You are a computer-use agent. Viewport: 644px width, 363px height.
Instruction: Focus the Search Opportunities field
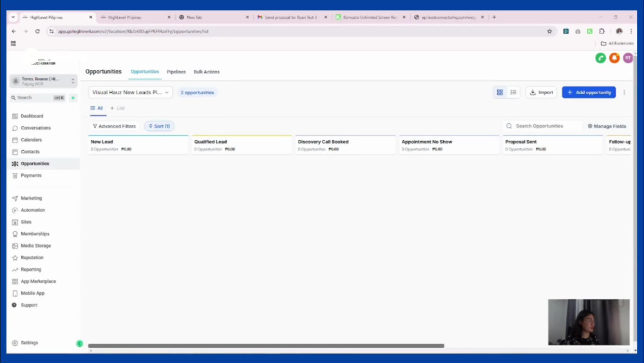542,126
